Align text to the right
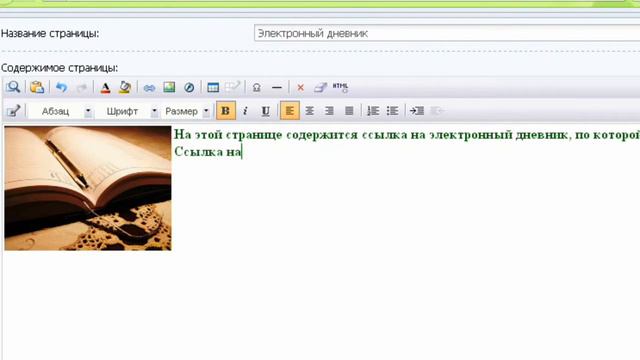640x360 pixels. [x=329, y=111]
